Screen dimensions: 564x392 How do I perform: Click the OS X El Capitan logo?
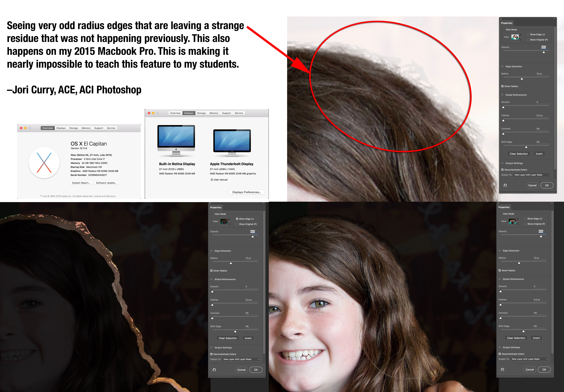[x=44, y=162]
